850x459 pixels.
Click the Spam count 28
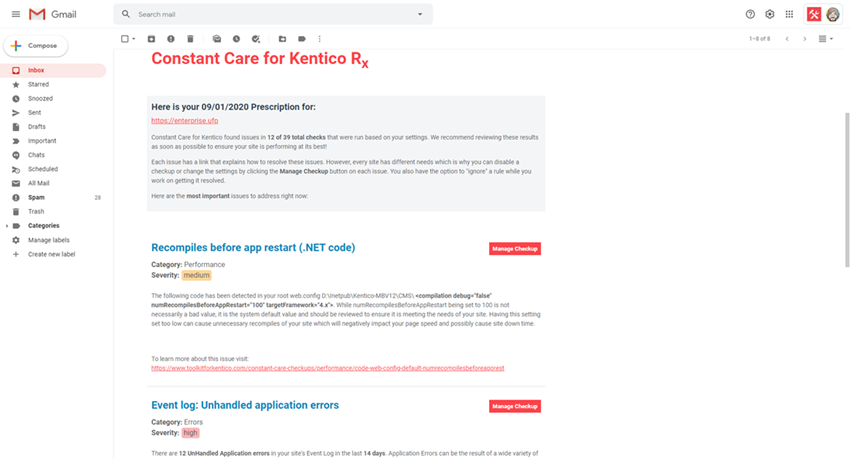tap(98, 198)
